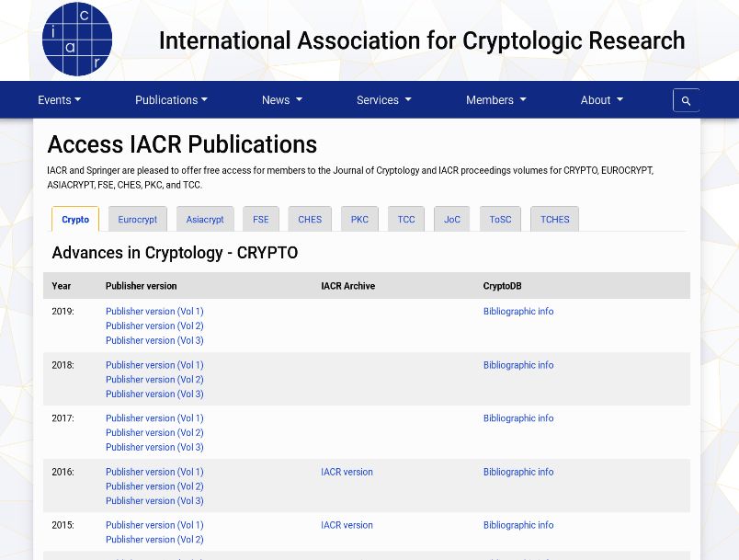Select the Crypto tab

click(75, 219)
